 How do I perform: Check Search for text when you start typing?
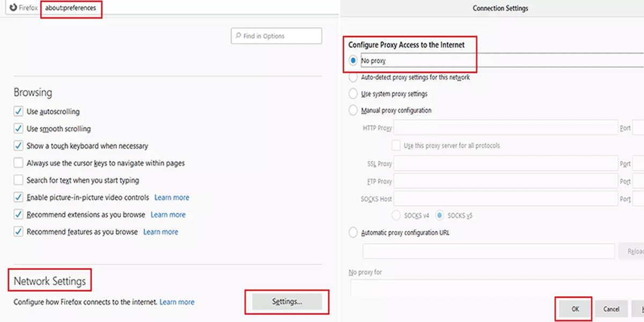pos(18,180)
